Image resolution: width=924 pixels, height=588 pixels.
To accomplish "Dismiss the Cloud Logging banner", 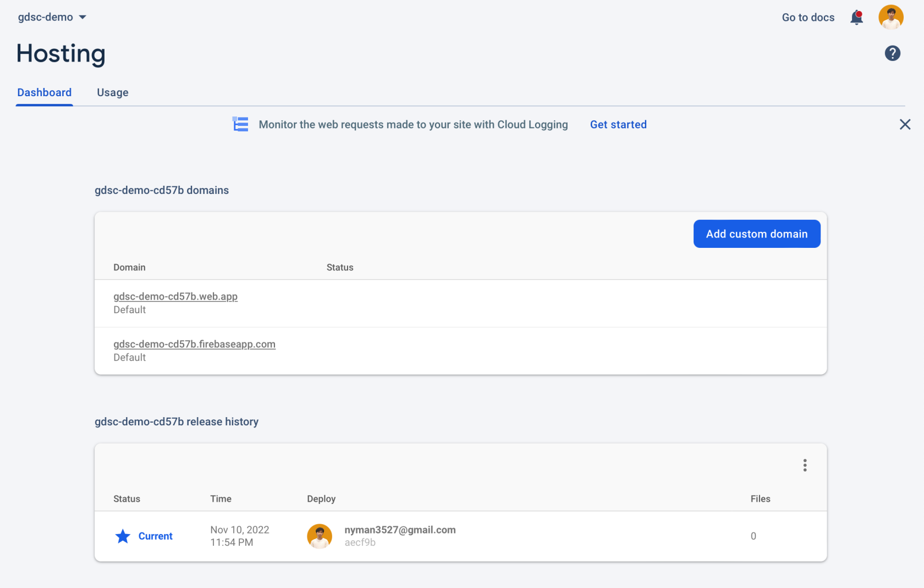I will [905, 125].
